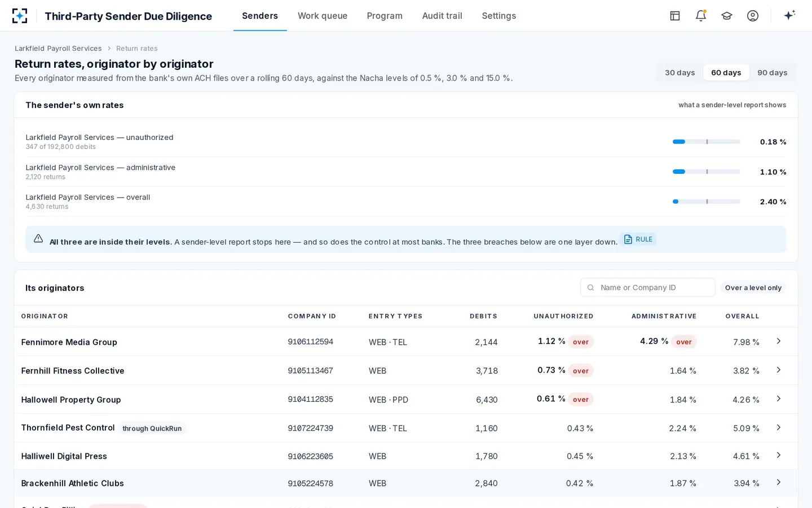This screenshot has width=812, height=508.
Task: Sort by the Unauthorized column header
Action: 563,317
